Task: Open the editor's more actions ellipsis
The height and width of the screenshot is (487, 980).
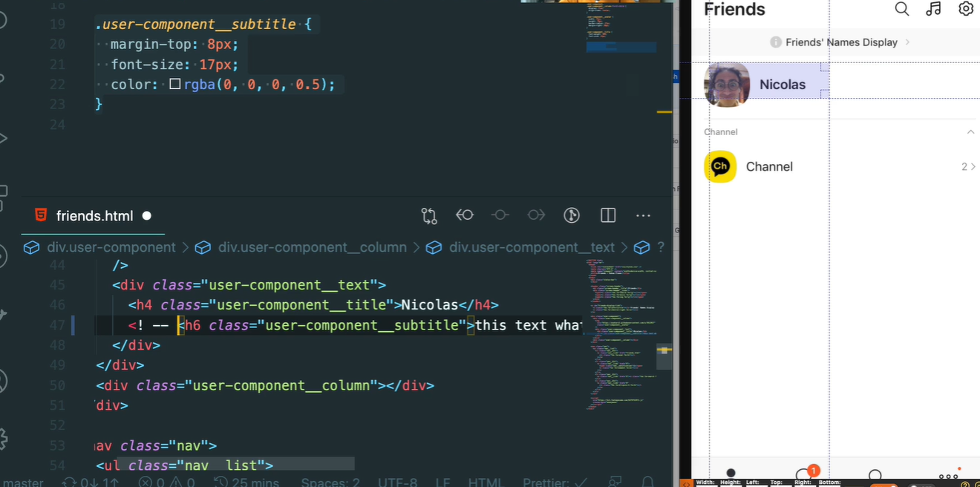Action: coord(644,216)
